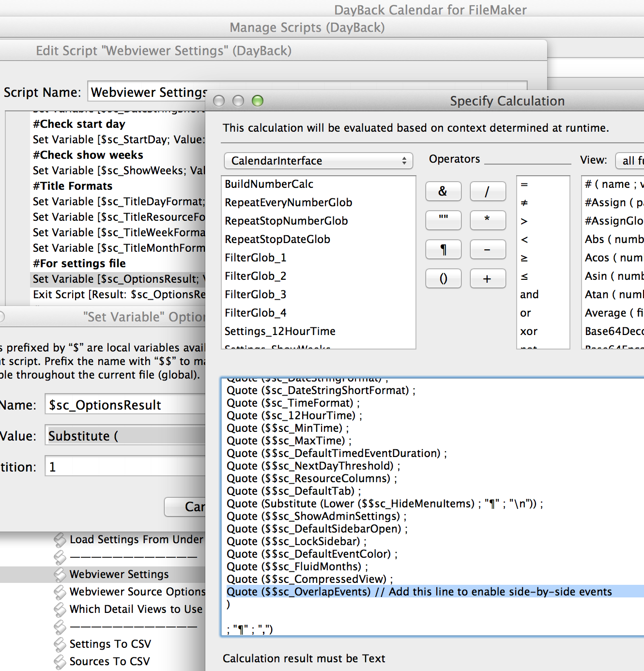This screenshot has width=644, height=671.
Task: Select the greater-or-equal operator
Action: click(524, 258)
